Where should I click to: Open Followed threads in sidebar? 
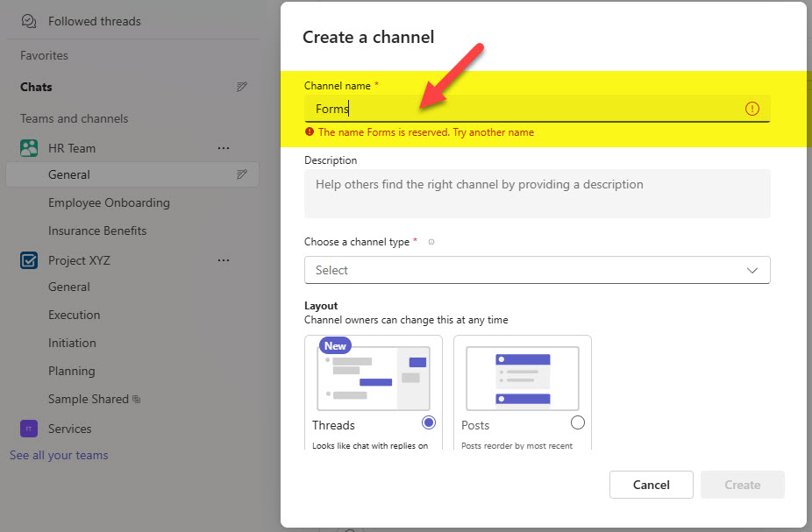click(x=94, y=21)
